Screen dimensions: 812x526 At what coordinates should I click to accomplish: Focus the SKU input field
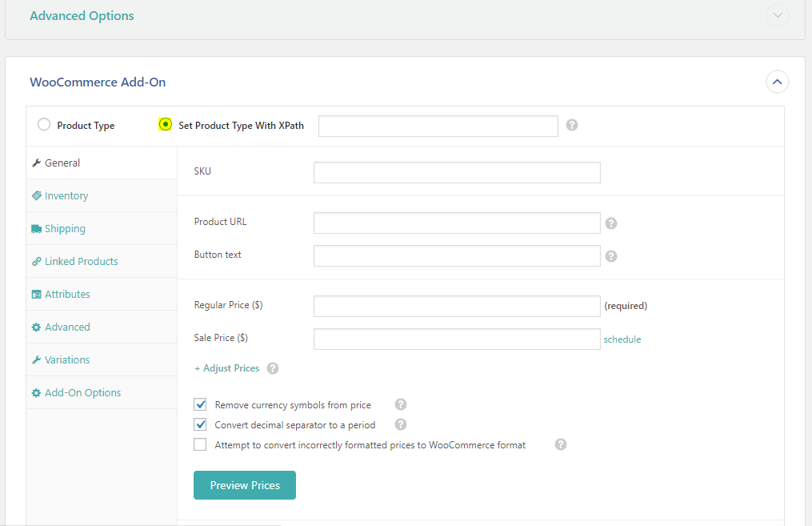tap(457, 173)
